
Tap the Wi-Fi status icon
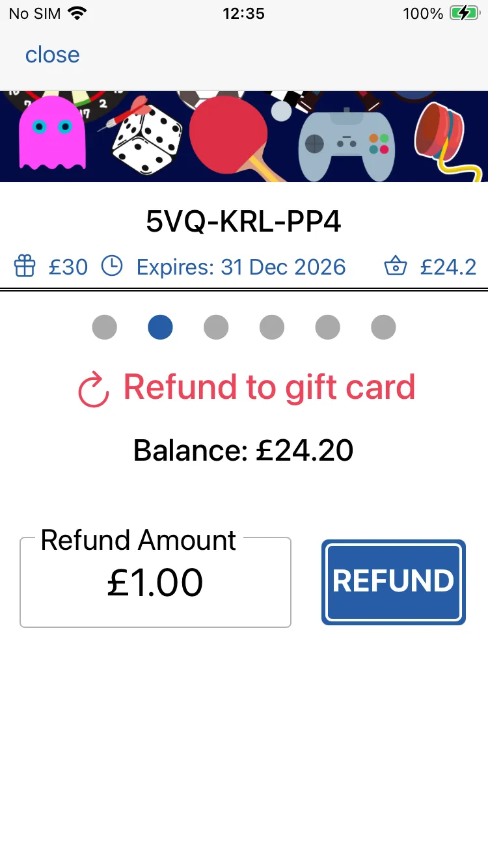click(77, 14)
